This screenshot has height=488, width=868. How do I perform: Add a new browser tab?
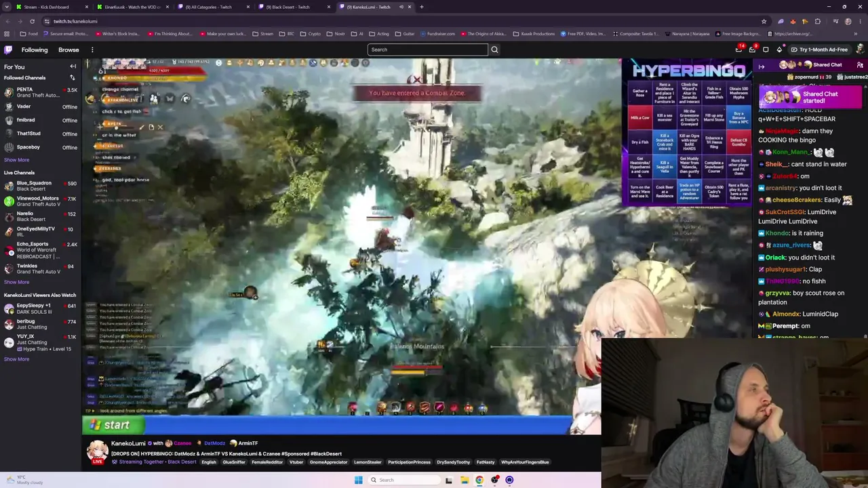click(x=421, y=7)
